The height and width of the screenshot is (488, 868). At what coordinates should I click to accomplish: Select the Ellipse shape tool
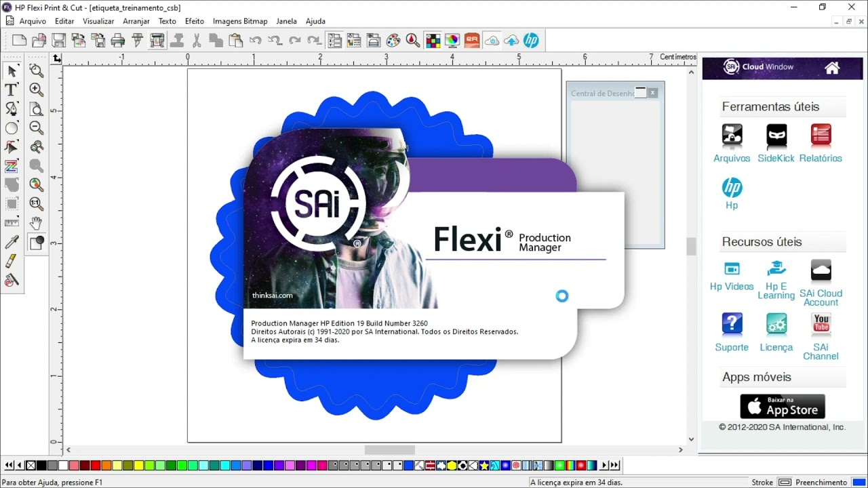coord(12,128)
